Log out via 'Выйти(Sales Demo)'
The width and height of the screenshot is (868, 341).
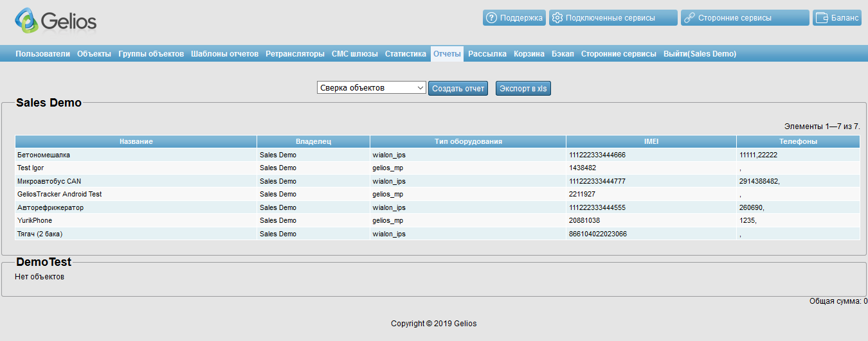point(700,54)
